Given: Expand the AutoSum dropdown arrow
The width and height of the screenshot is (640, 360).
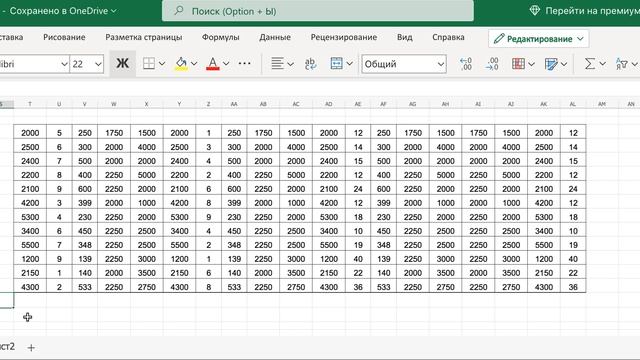Looking at the screenshot, I should (602, 64).
